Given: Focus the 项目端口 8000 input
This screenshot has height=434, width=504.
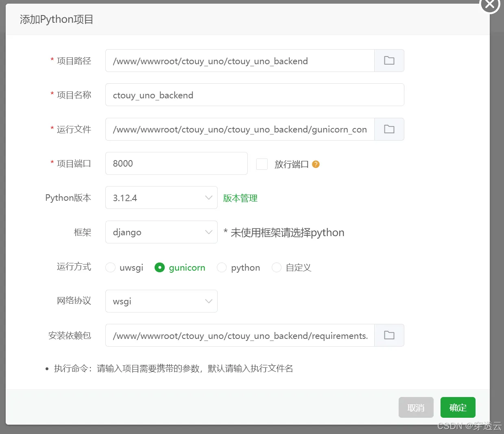Looking at the screenshot, I should [x=177, y=163].
